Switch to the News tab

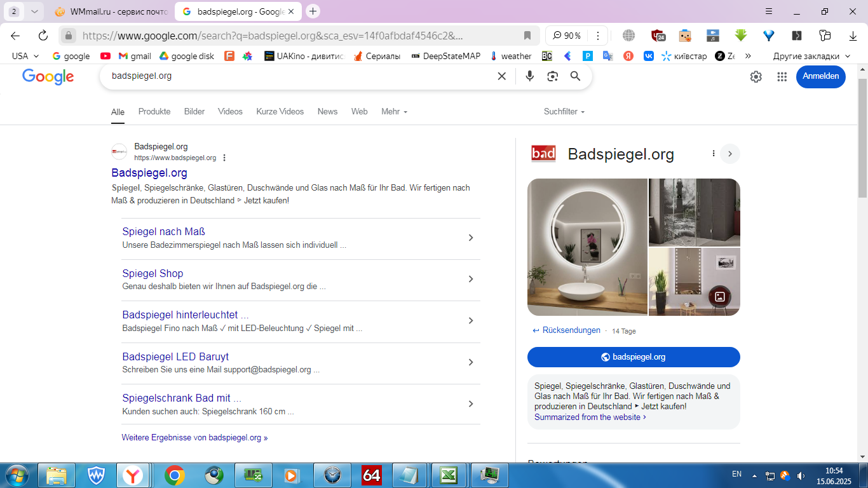point(327,111)
